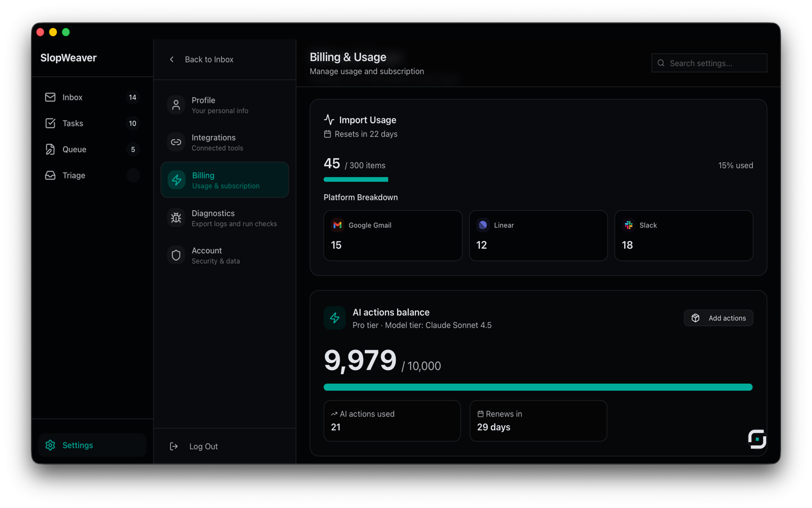Click the Tasks count badge 10
This screenshot has width=812, height=508.
tap(133, 123)
